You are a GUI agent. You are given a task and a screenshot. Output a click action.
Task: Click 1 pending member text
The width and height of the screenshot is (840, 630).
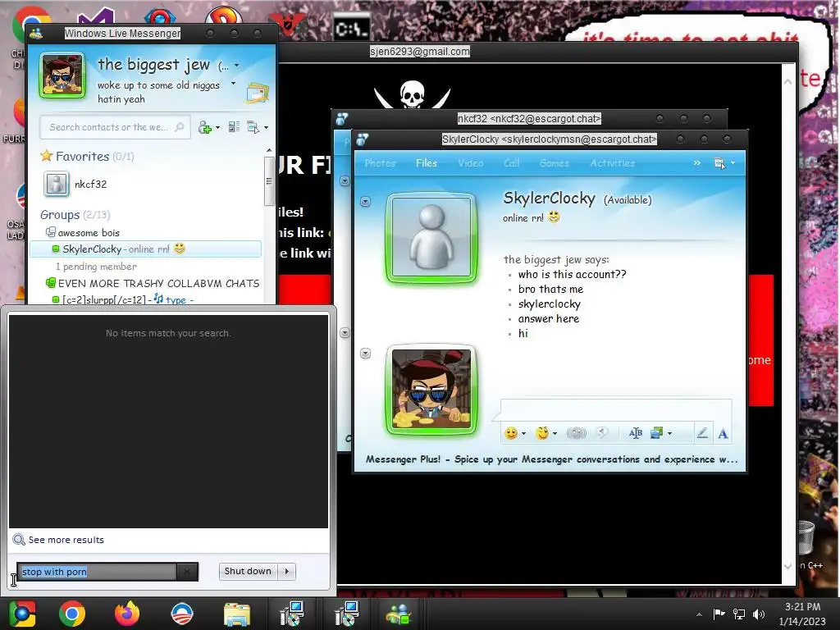(x=96, y=267)
